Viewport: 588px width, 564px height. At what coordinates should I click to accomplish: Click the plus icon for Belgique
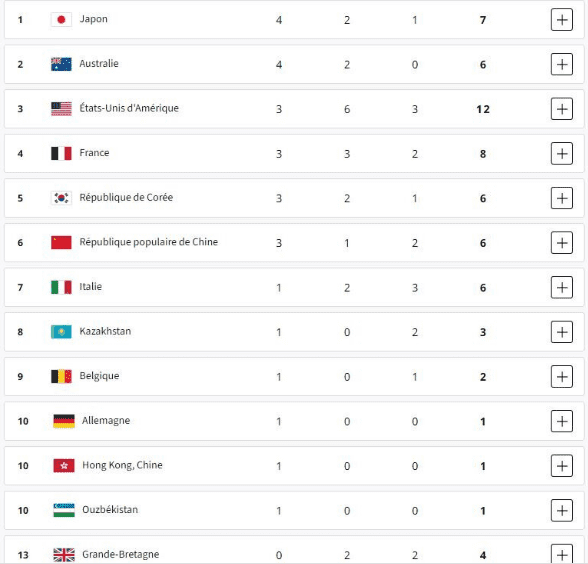(x=562, y=376)
